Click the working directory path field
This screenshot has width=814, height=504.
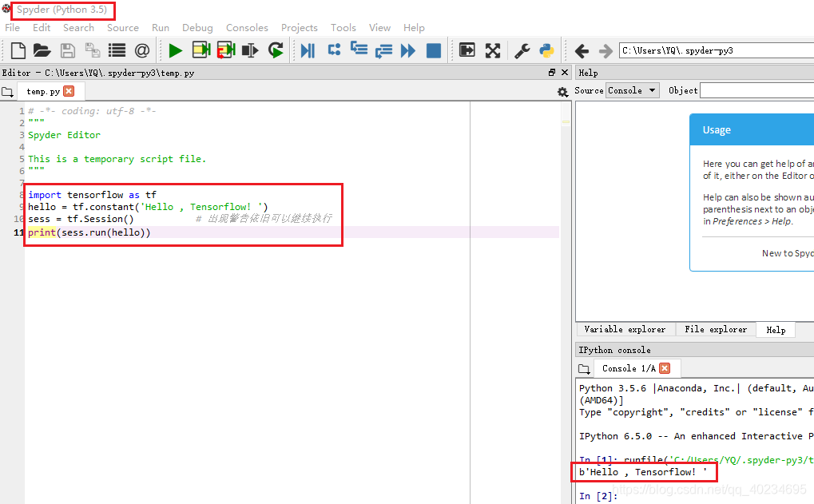[717, 50]
